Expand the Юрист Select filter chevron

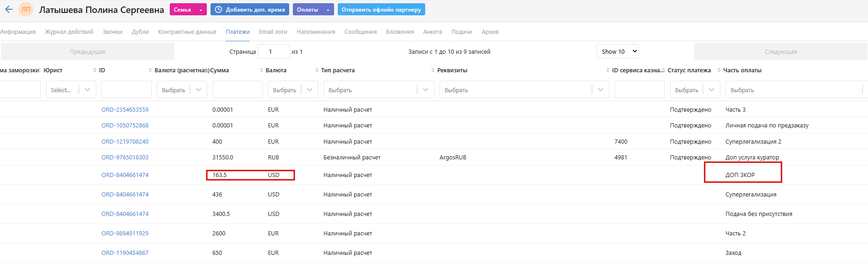[x=87, y=90]
